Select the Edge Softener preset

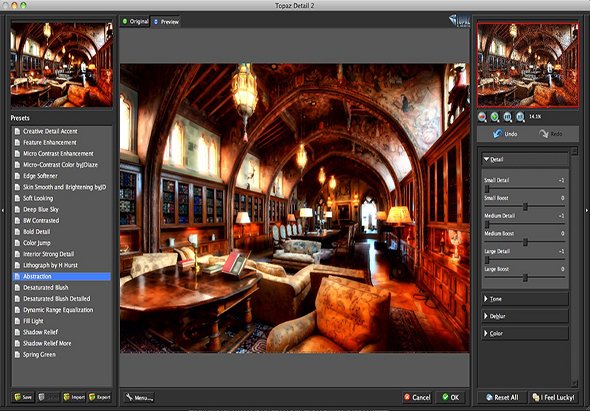[x=62, y=176]
